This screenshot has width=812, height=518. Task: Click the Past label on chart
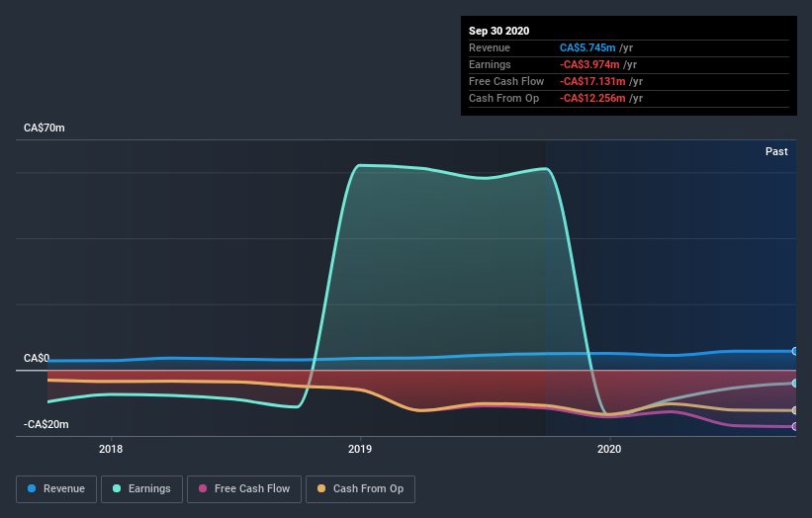click(776, 151)
